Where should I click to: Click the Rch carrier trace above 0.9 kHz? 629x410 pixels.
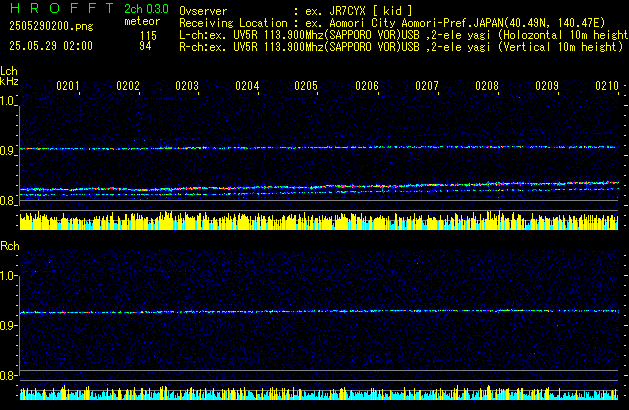[319, 311]
